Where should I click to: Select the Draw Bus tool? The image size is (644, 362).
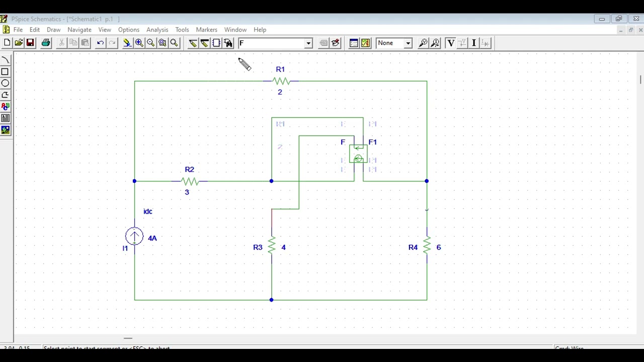[x=204, y=43]
